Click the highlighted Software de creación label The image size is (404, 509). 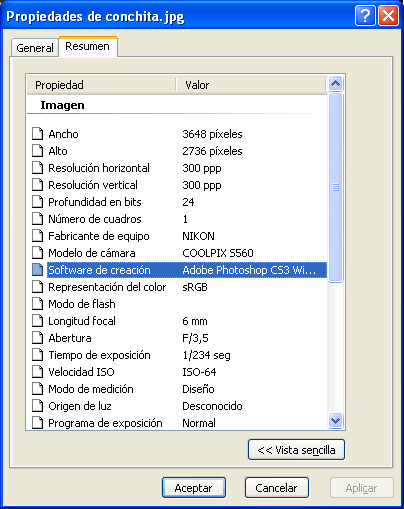pos(99,270)
